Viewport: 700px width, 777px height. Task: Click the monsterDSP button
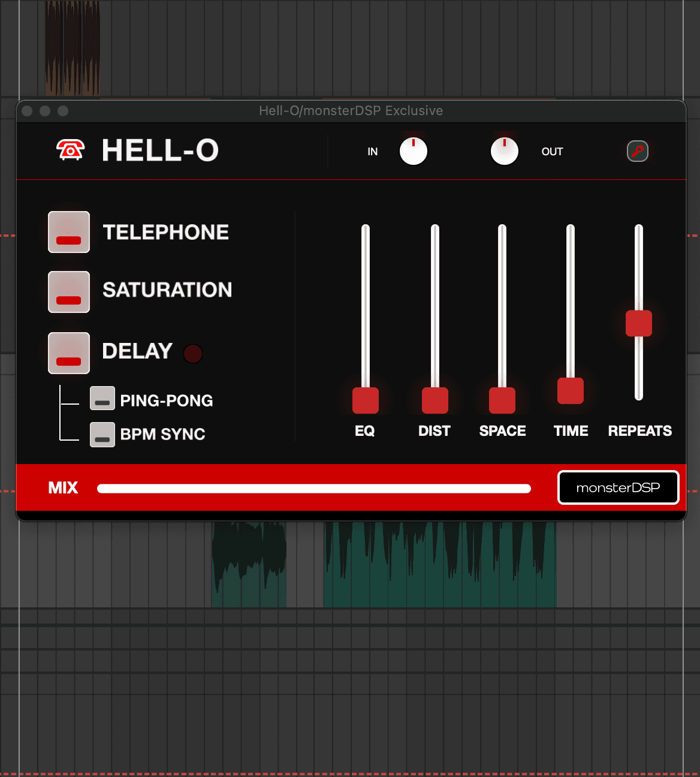coord(618,487)
